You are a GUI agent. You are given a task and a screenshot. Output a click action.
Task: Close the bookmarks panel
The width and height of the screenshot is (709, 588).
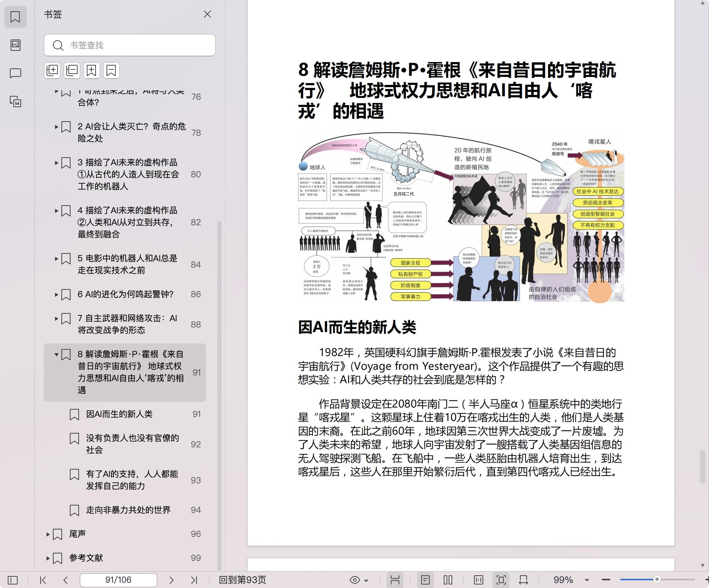click(x=207, y=14)
